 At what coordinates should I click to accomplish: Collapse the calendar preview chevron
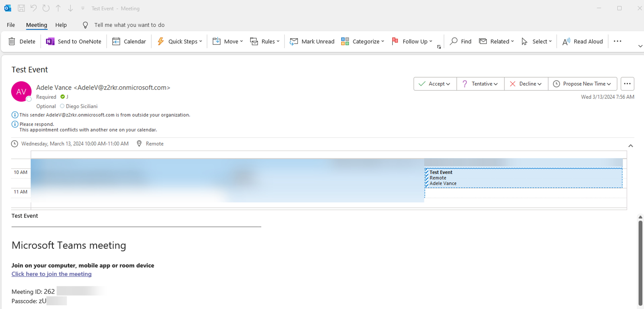point(631,146)
